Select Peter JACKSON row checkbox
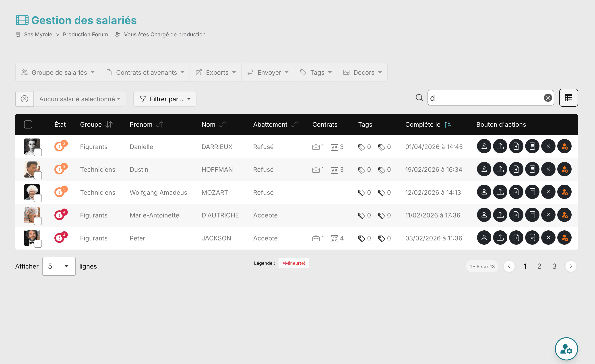The width and height of the screenshot is (595, 364). tap(38, 244)
